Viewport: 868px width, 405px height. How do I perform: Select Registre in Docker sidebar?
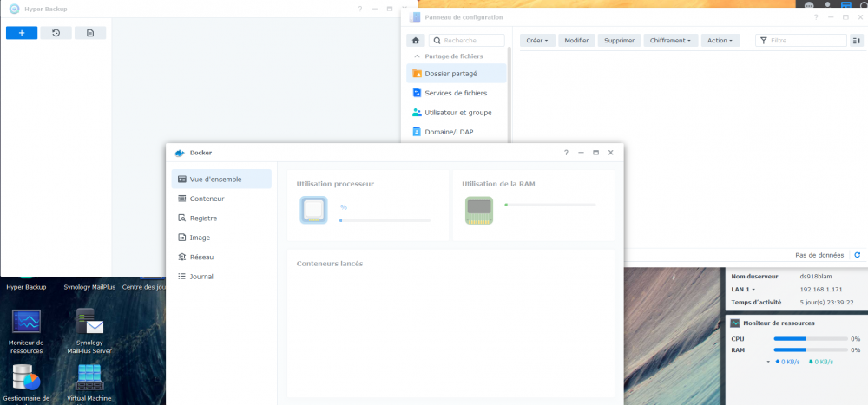(x=221, y=218)
